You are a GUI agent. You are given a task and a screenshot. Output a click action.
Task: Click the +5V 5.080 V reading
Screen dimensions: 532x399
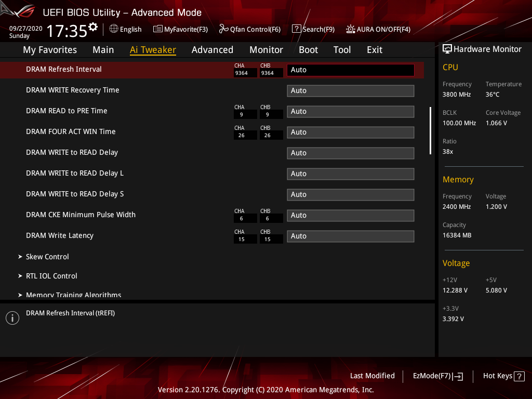coord(496,290)
